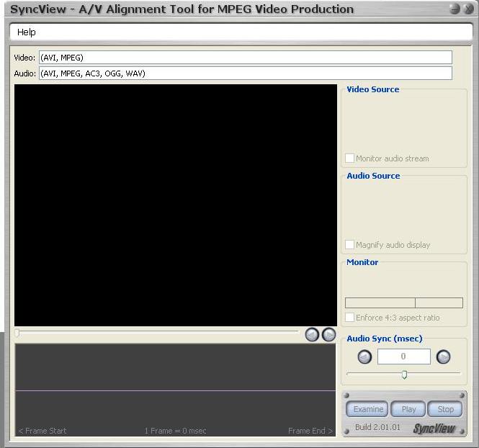This screenshot has height=448, width=479.
Task: Increase audio sync offset arrow
Action: pyautogui.click(x=443, y=357)
